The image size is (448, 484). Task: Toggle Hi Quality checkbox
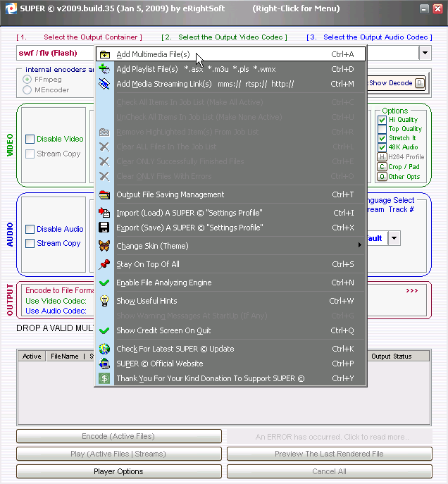click(x=382, y=120)
